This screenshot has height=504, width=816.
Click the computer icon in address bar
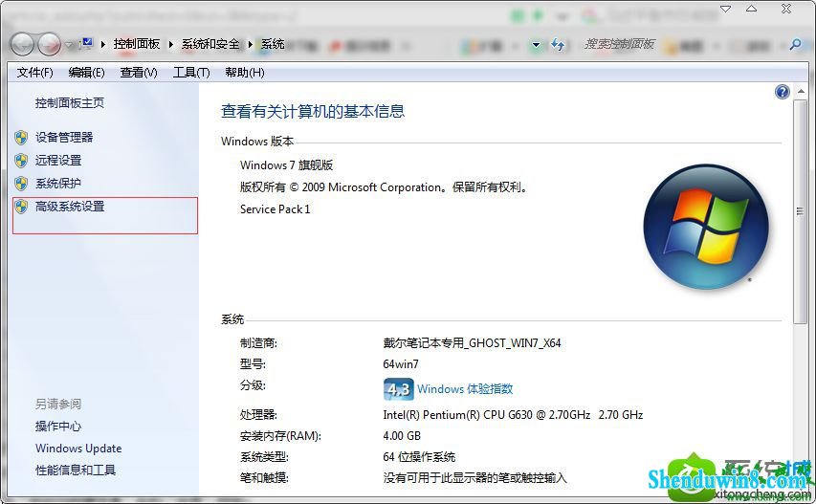[x=86, y=43]
